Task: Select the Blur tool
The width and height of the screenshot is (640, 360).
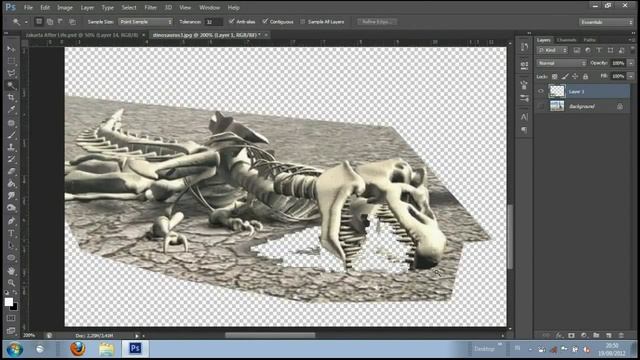Action: point(11,196)
